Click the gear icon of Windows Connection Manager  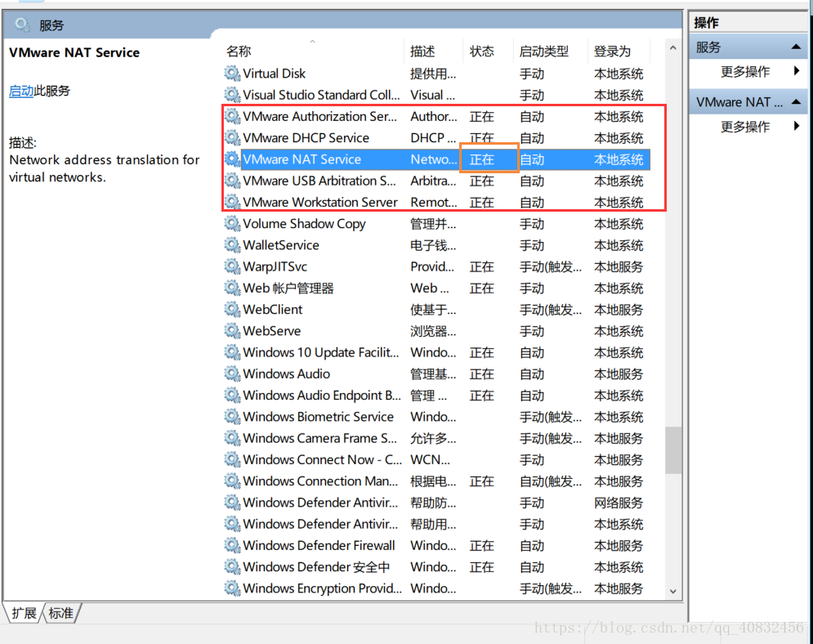[x=232, y=481]
